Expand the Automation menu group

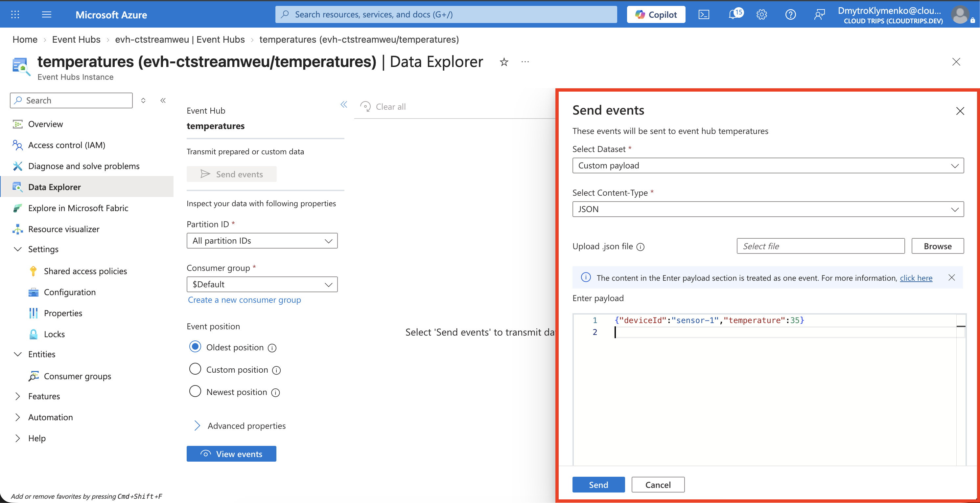pos(17,417)
